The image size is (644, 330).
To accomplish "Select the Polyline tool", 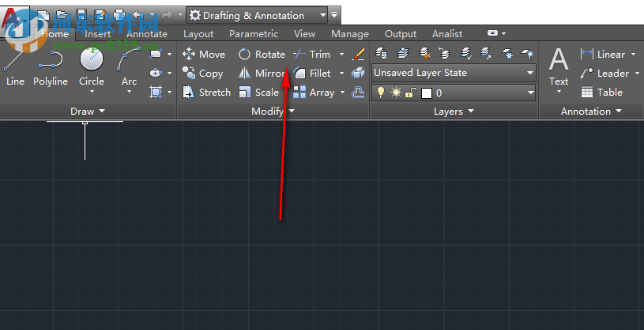I will 51,68.
